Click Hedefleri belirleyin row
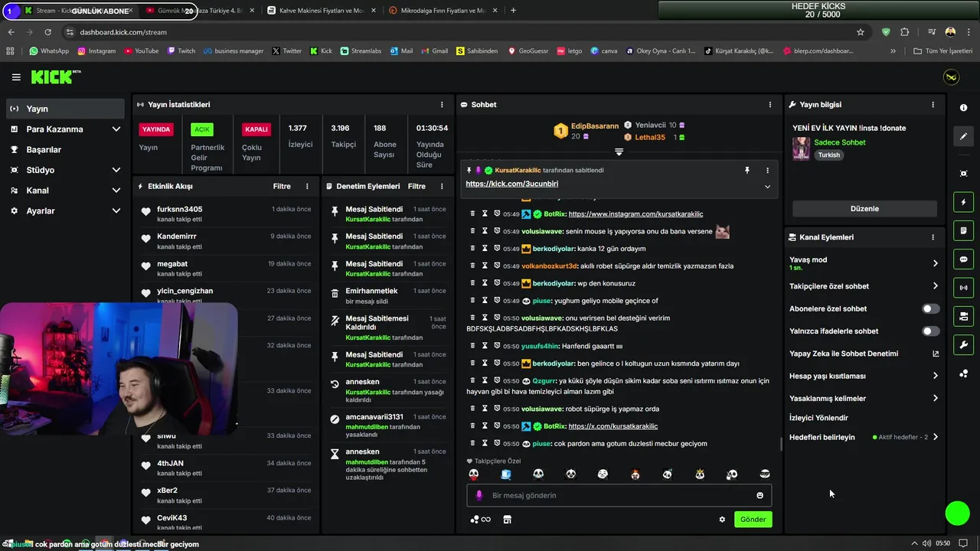This screenshot has width=980, height=551. [x=864, y=437]
